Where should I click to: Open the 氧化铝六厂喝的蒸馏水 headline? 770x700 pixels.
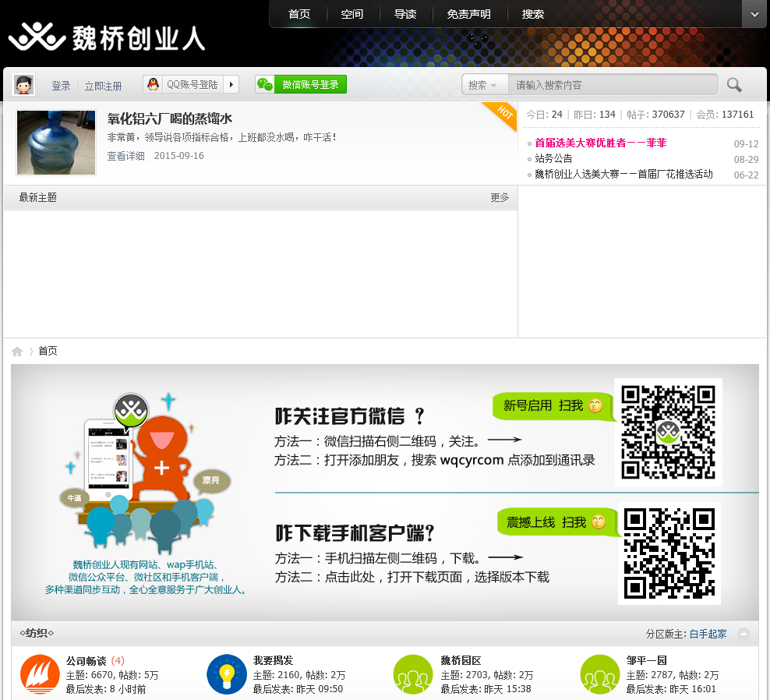click(170, 118)
